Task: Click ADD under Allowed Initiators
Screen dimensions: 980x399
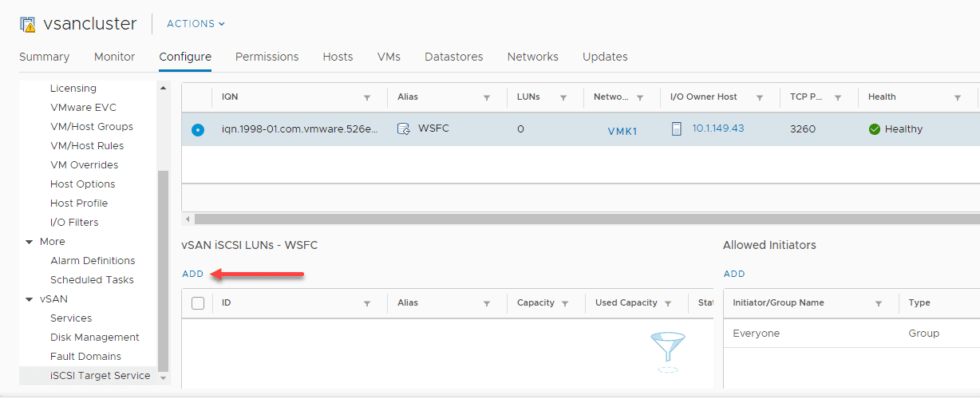Action: (x=734, y=274)
